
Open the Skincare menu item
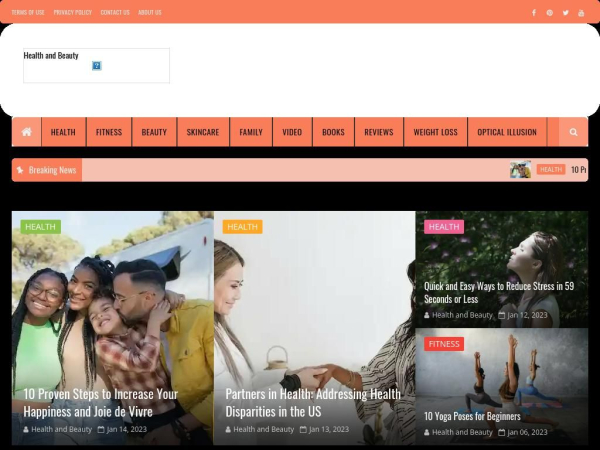(x=202, y=132)
